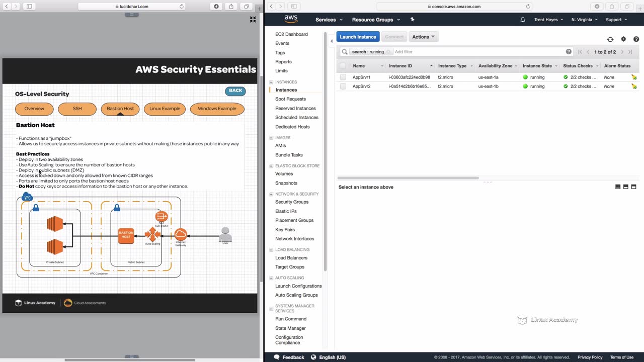Collapse the IMAGES sidebar section
The height and width of the screenshot is (362, 644).
coord(272,138)
